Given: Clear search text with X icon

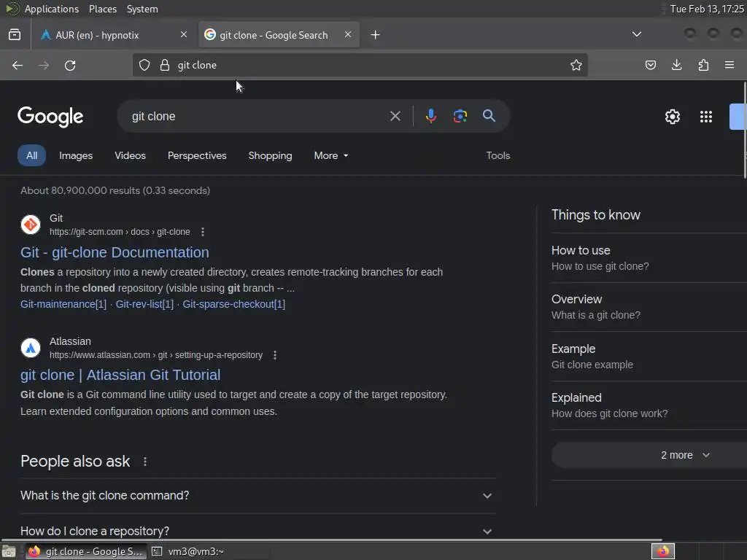Looking at the screenshot, I should 395,116.
